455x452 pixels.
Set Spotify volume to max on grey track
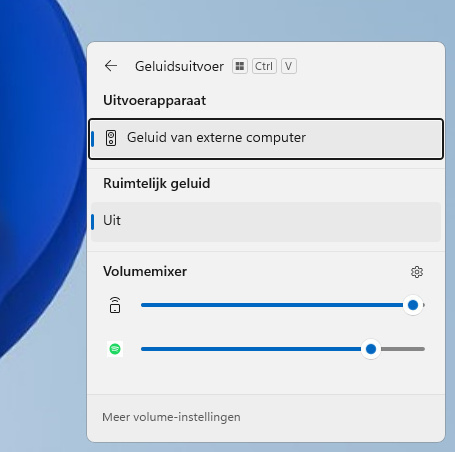[423, 349]
